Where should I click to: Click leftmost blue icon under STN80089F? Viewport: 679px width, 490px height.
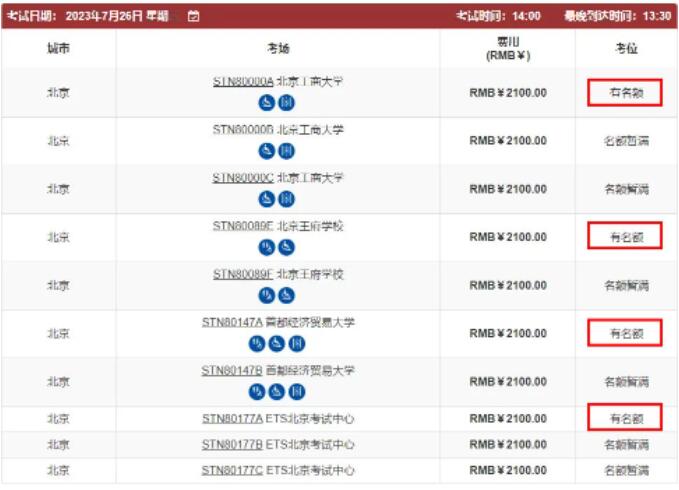coord(267,295)
